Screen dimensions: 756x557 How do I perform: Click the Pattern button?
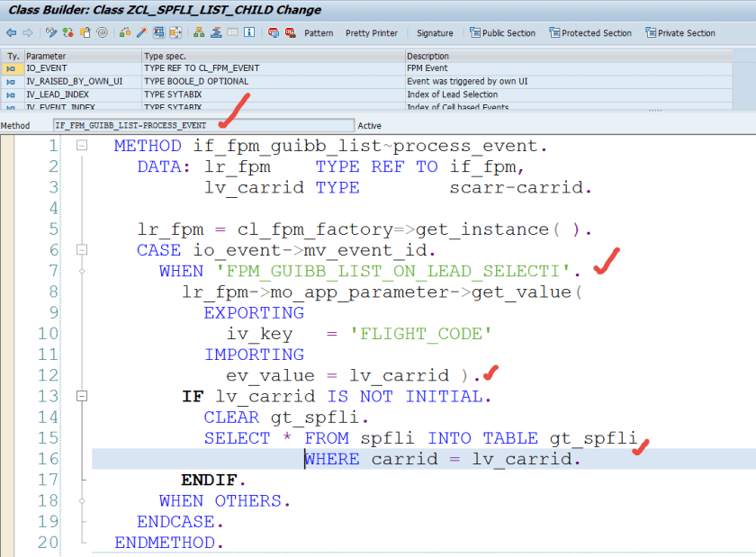click(319, 33)
